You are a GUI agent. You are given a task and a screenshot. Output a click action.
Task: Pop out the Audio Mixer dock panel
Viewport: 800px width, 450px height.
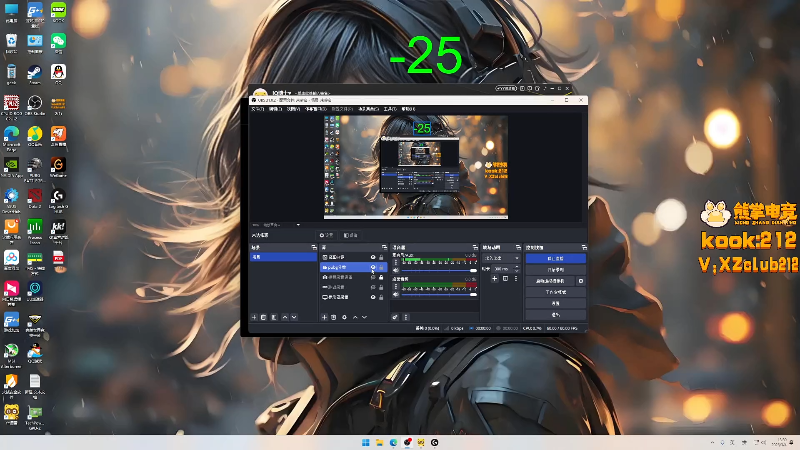[x=475, y=247]
